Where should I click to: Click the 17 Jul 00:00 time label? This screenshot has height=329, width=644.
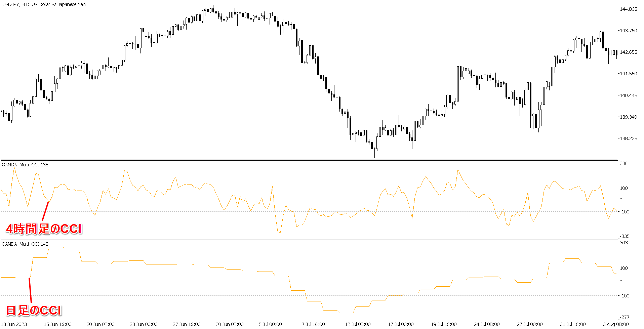coord(401,324)
